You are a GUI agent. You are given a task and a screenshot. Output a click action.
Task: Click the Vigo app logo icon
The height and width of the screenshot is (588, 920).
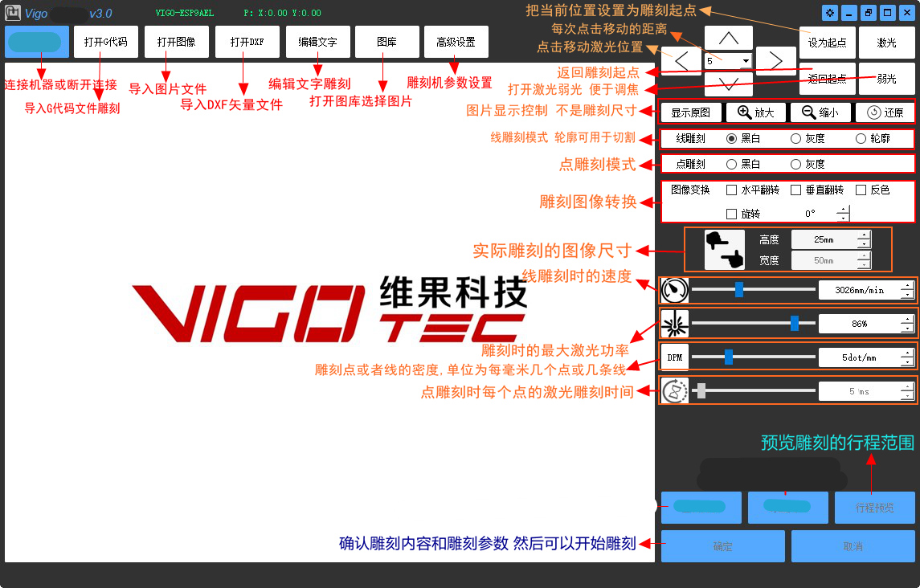coord(13,12)
